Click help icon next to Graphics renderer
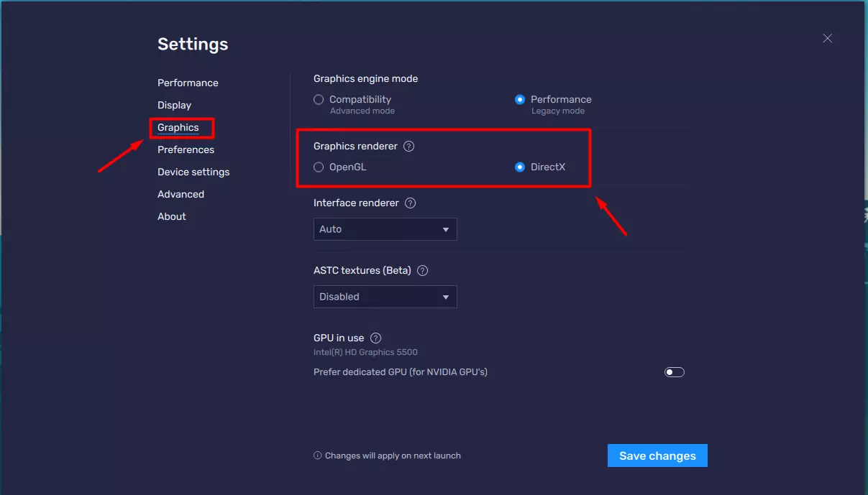The height and width of the screenshot is (495, 868). click(408, 147)
